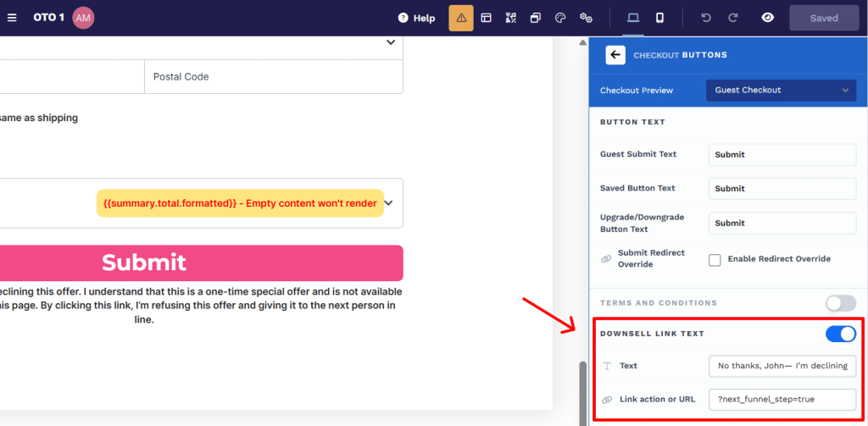868x426 pixels.
Task: Open the layout sections icon
Action: point(486,18)
